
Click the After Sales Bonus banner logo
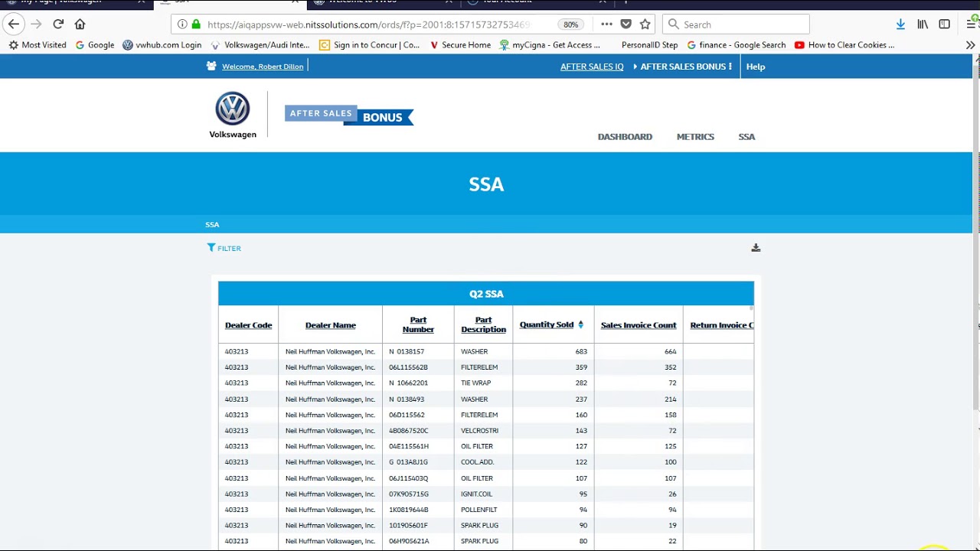(349, 115)
